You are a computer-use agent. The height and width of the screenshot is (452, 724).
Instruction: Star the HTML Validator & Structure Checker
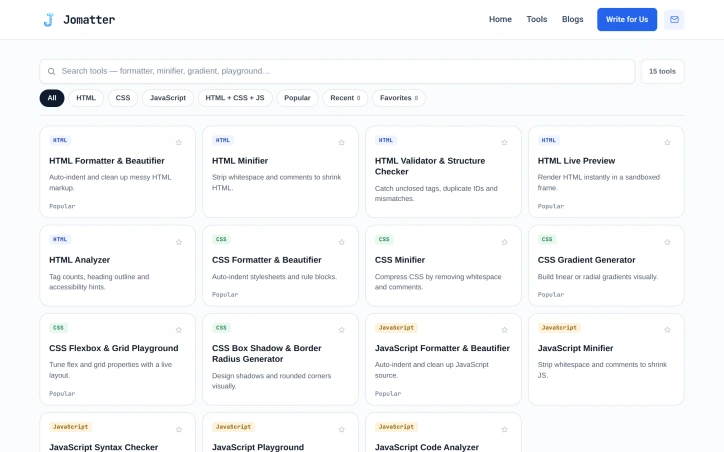point(505,143)
